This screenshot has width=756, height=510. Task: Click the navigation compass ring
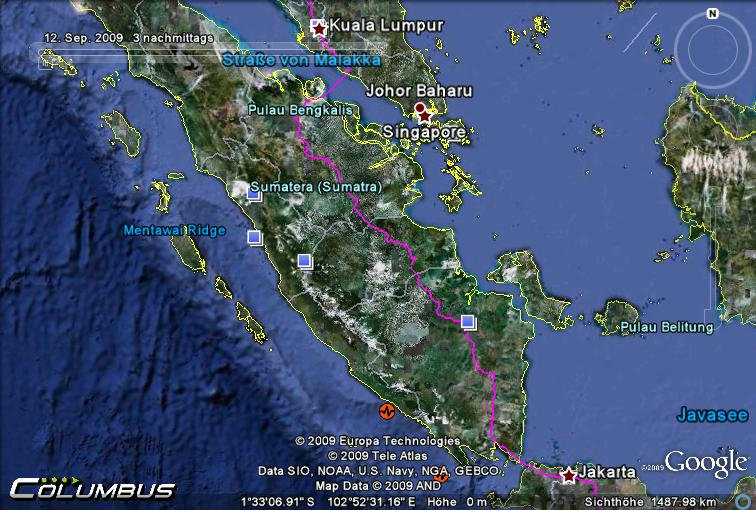coord(711,45)
